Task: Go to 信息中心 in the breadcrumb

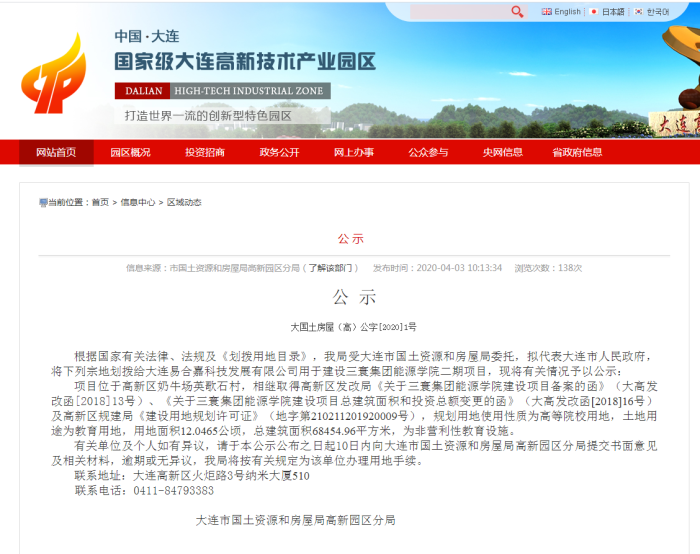Action: 138,202
